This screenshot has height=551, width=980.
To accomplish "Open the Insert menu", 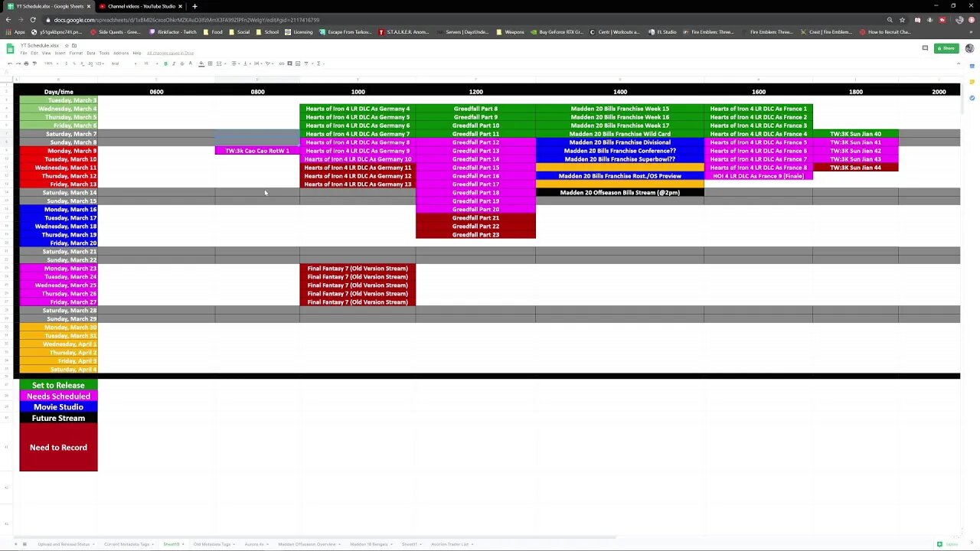I will pyautogui.click(x=60, y=53).
